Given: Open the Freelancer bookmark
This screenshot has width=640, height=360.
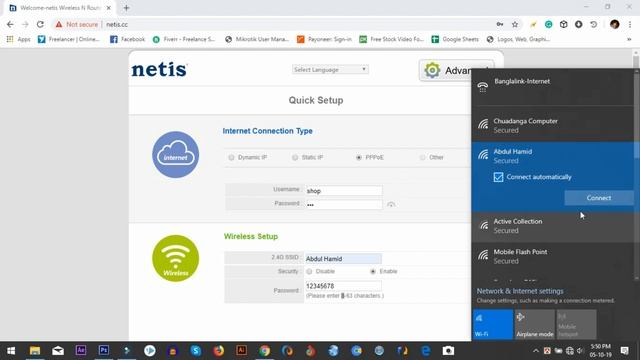Looking at the screenshot, I should (69, 39).
